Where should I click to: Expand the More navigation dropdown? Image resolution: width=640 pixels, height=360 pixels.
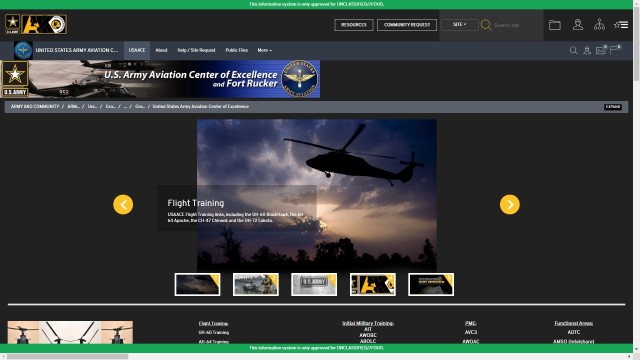(x=264, y=50)
